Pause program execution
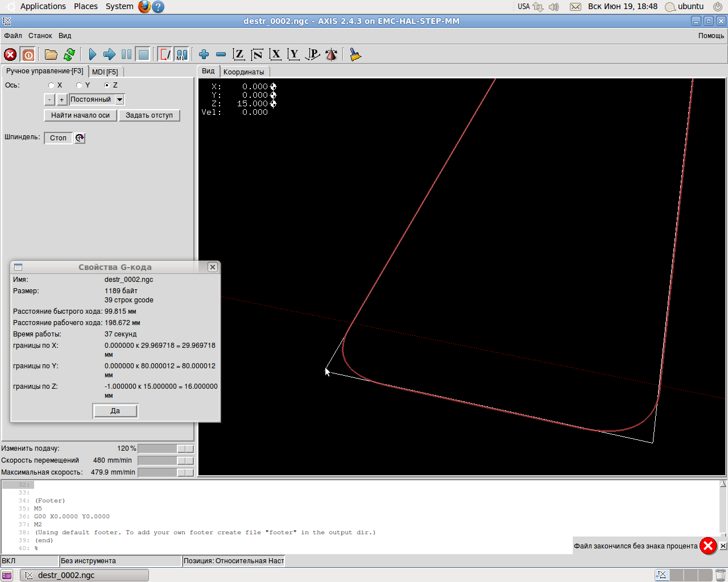 coord(126,55)
